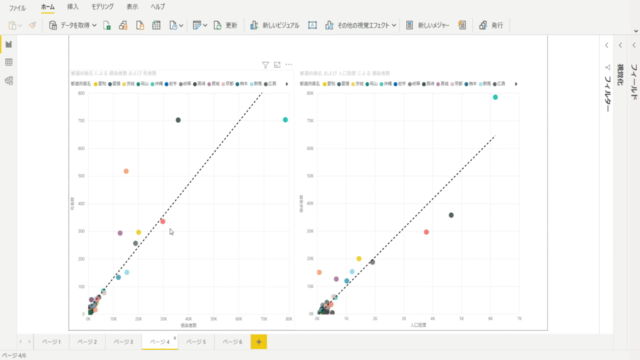The image size is (640, 360).
Task: Click the その他の視覚エフェクト button
Action: [357, 25]
